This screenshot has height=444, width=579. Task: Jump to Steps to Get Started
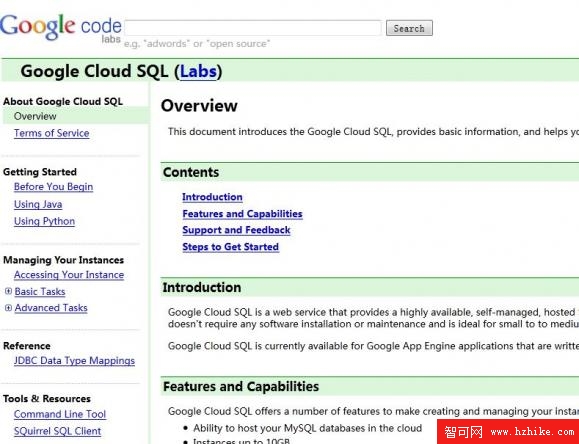point(230,247)
